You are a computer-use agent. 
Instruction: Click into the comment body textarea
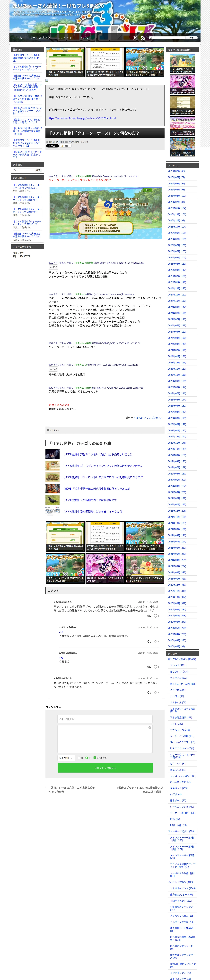coord(105,739)
